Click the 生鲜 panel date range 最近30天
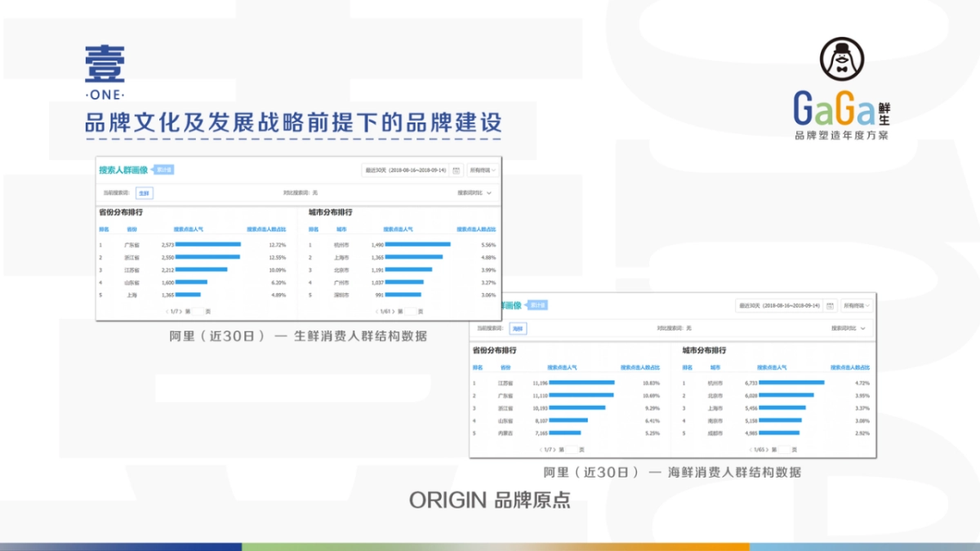 click(406, 170)
